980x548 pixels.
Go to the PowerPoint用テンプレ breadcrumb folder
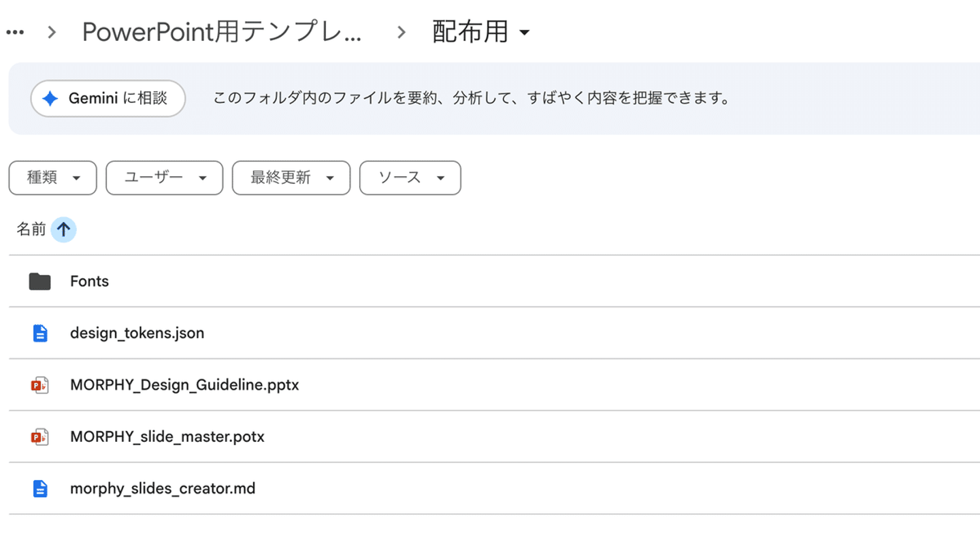[222, 32]
